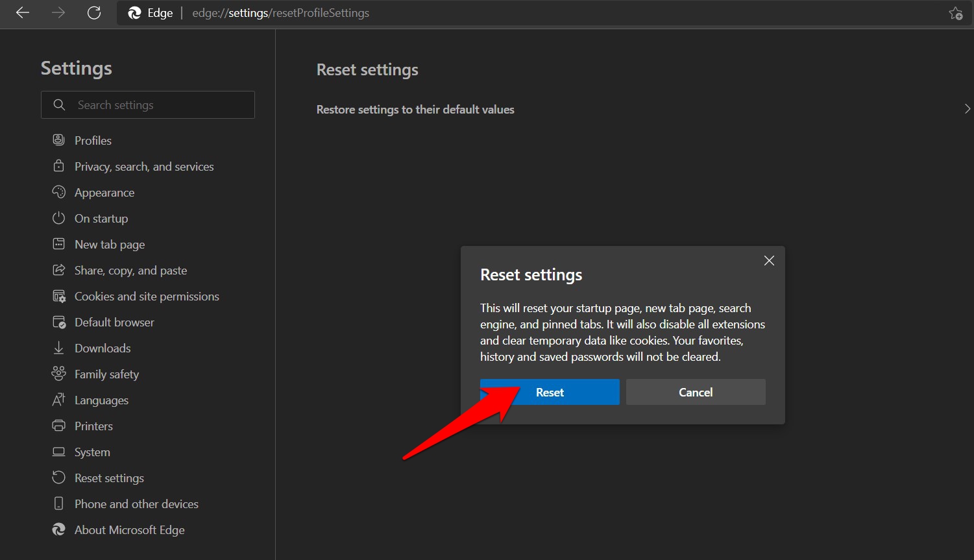Click the About Microsoft Edge logo icon
The height and width of the screenshot is (560, 974).
pos(58,530)
